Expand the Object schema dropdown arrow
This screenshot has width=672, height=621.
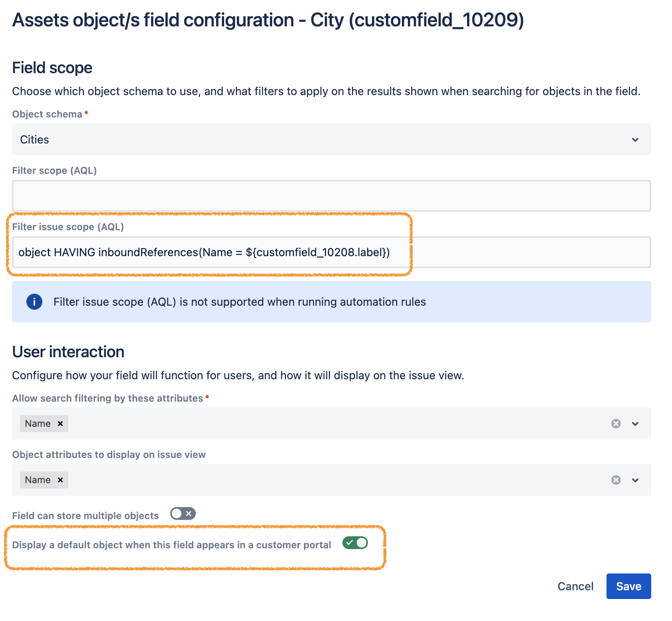point(635,140)
